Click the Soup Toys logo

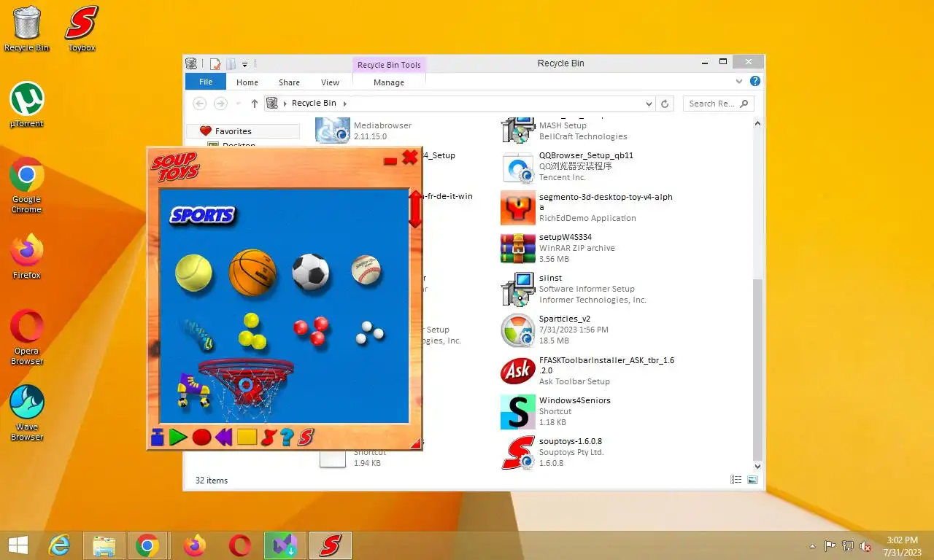(175, 166)
